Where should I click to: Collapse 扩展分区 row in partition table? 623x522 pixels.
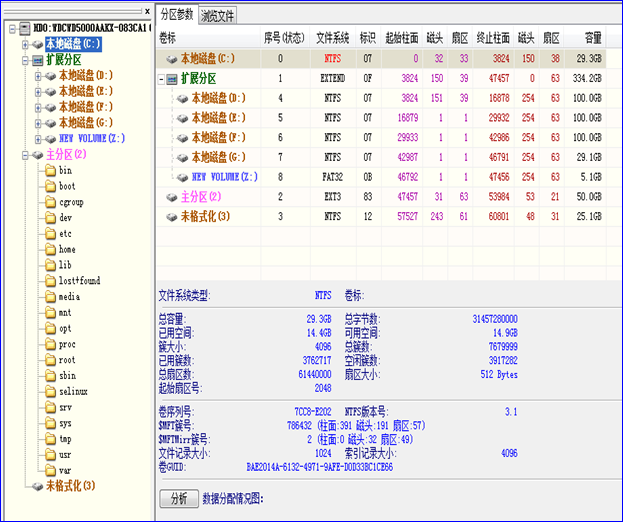coord(161,79)
